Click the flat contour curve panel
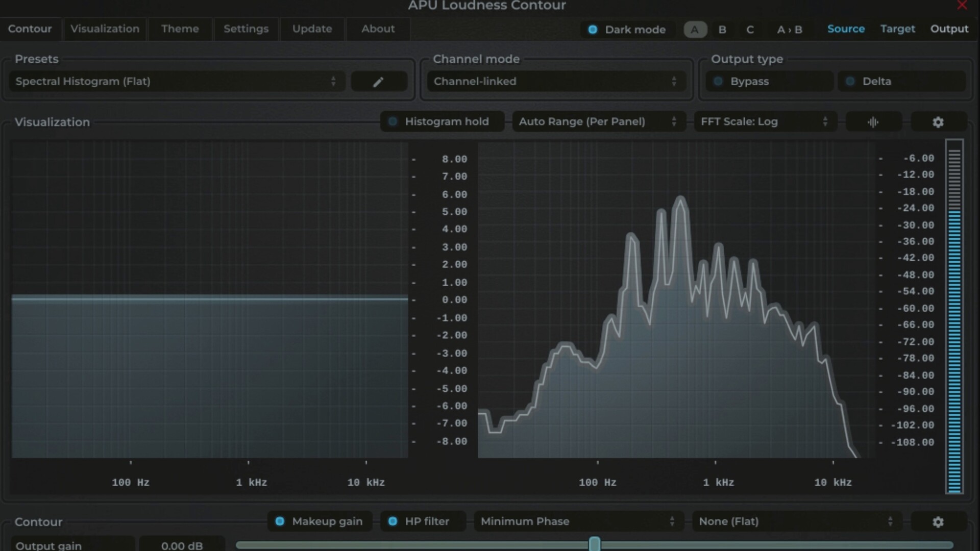The image size is (980, 551). click(210, 300)
